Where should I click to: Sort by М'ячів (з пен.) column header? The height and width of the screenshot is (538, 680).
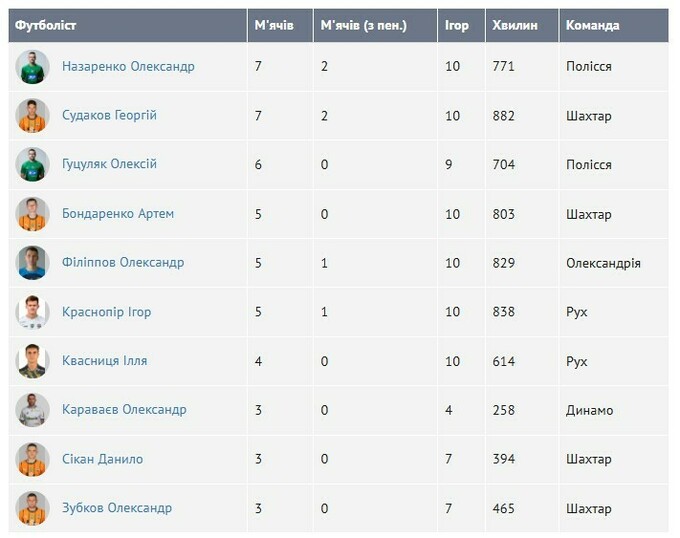(363, 25)
